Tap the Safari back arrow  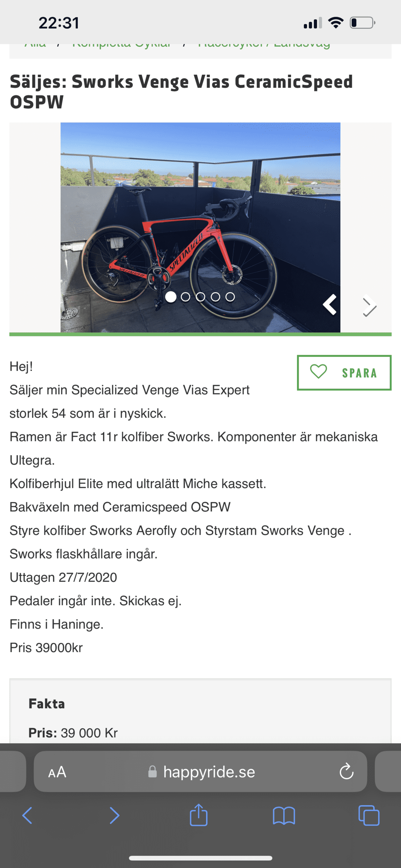tap(27, 815)
